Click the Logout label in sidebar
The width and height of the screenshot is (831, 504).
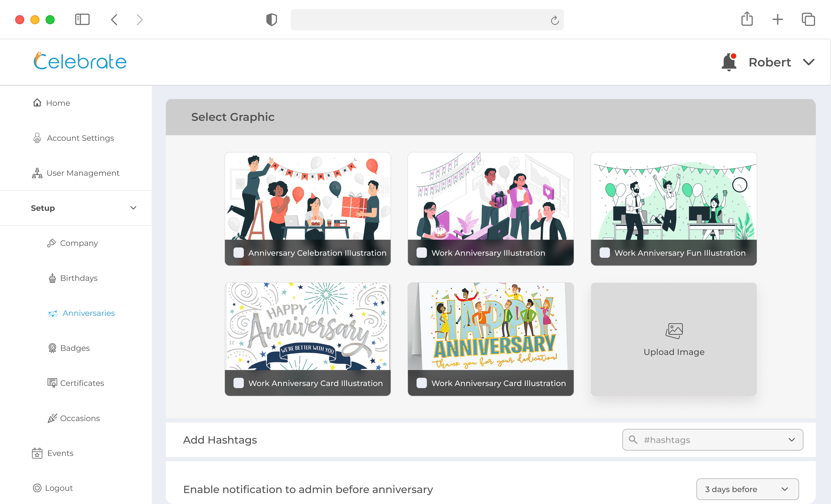pyautogui.click(x=59, y=488)
